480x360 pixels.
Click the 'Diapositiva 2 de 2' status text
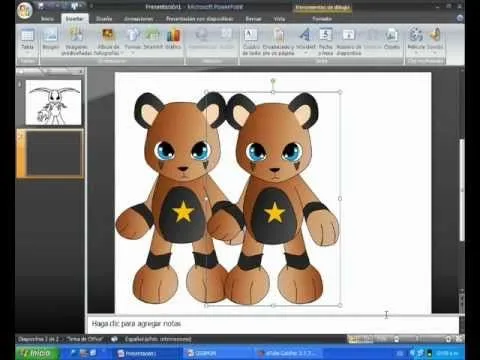pos(38,339)
